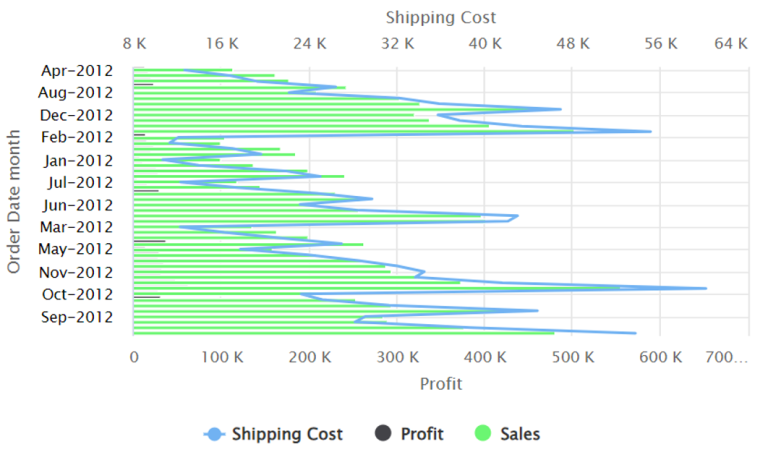Click the 500 K bottom axis tick
Screen dimensions: 768x452
pos(573,357)
